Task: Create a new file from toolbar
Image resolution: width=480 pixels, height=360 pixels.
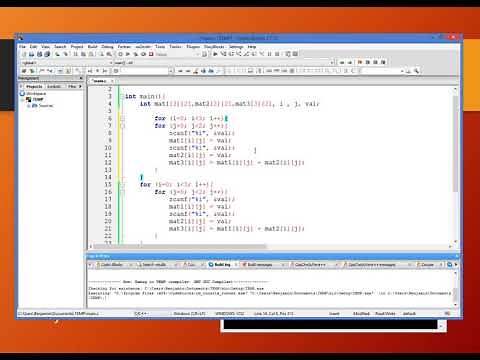Action: (x=24, y=54)
